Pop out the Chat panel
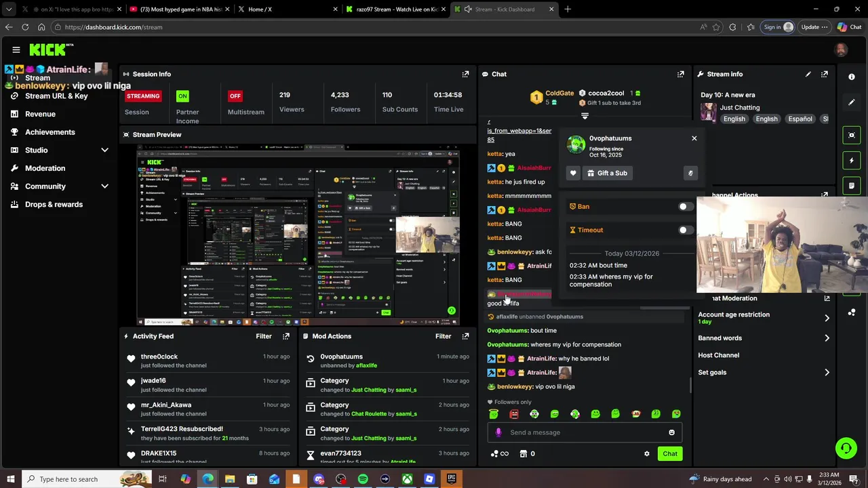Screen dimensions: 868x488 [x=681, y=74]
